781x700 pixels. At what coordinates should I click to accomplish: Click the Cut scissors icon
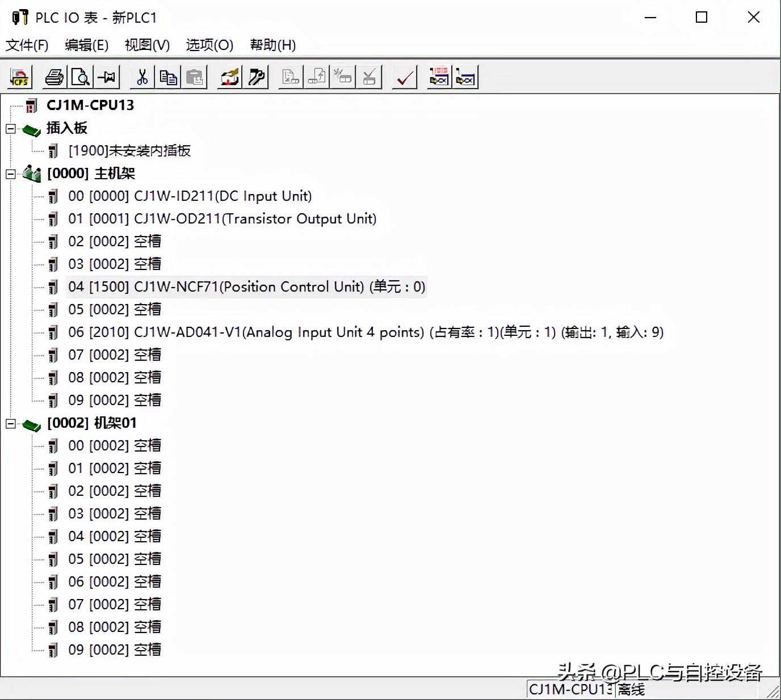tap(142, 77)
